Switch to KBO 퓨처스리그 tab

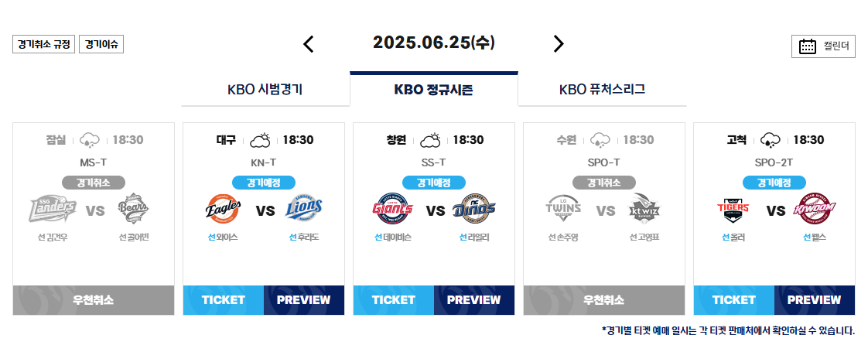click(x=603, y=90)
